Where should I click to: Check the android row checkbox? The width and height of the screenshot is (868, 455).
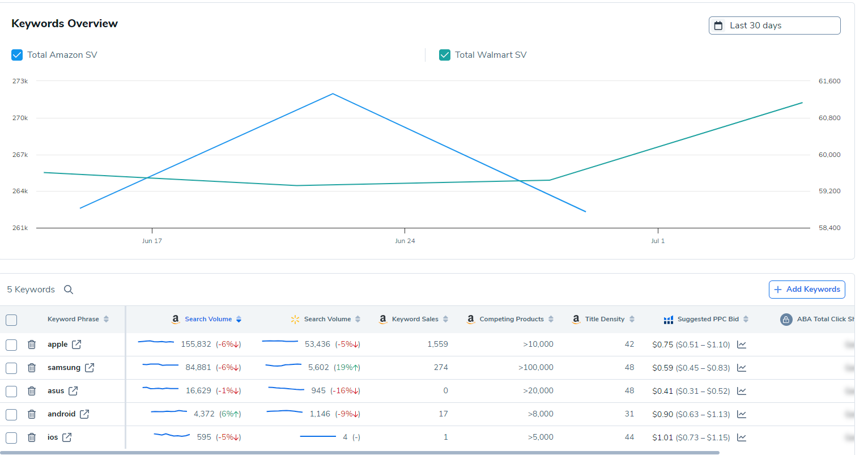pos(11,414)
